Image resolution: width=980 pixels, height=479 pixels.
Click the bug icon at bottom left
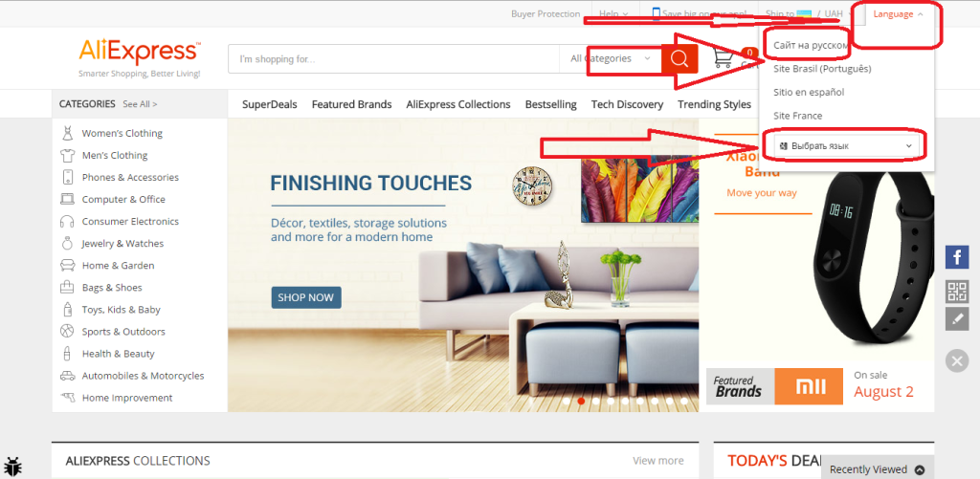(13, 466)
